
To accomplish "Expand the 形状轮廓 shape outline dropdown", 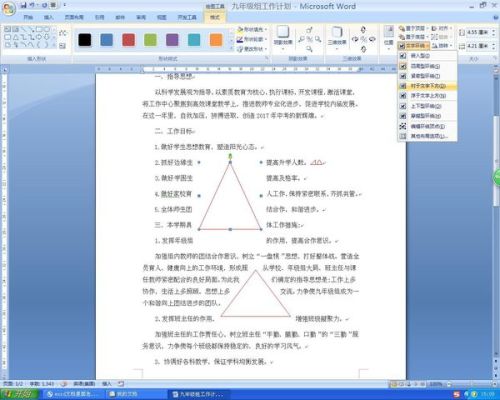I will [252, 39].
